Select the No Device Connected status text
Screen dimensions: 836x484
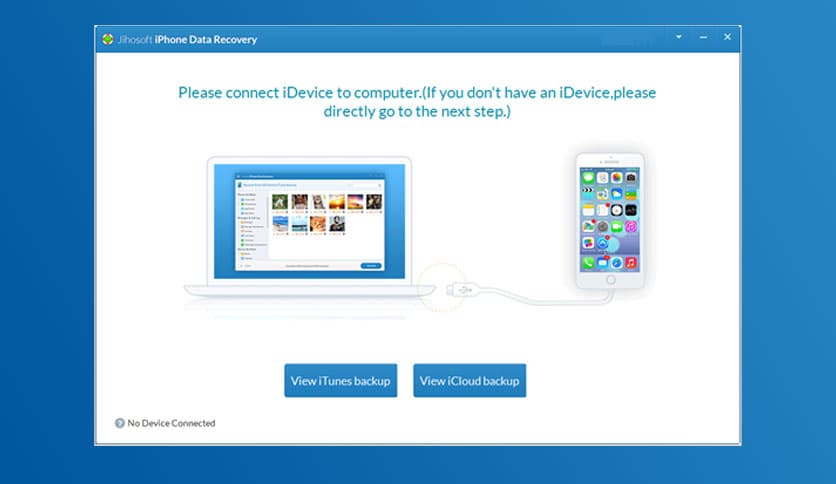171,423
